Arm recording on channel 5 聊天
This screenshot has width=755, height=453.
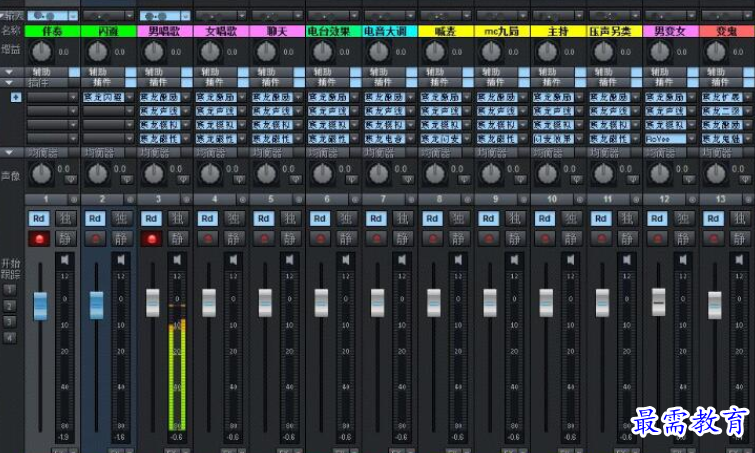(264, 238)
